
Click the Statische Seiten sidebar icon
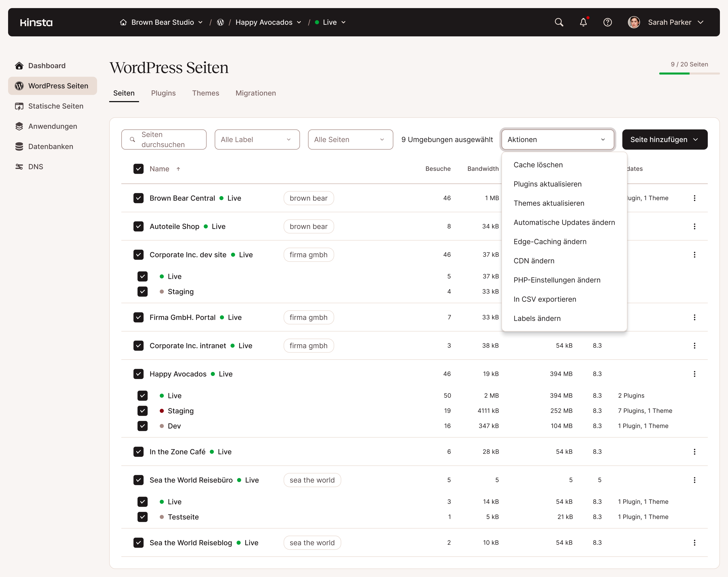click(x=19, y=106)
